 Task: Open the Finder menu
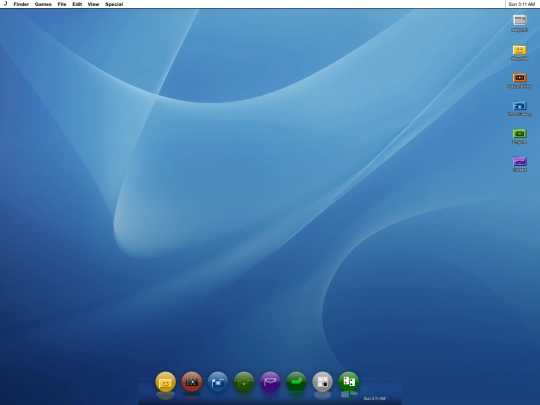21,4
